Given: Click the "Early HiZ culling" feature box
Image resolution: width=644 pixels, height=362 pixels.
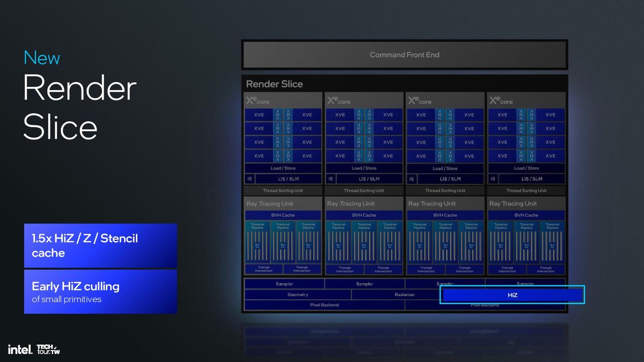Looking at the screenshot, I should click(x=100, y=292).
